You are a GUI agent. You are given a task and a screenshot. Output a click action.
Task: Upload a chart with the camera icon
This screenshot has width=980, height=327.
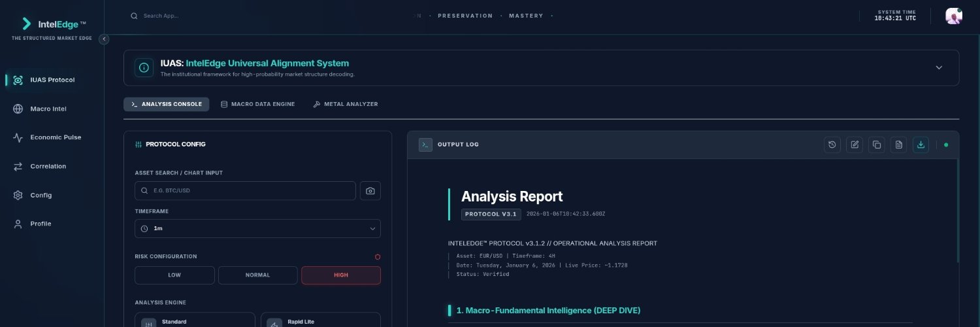click(370, 191)
